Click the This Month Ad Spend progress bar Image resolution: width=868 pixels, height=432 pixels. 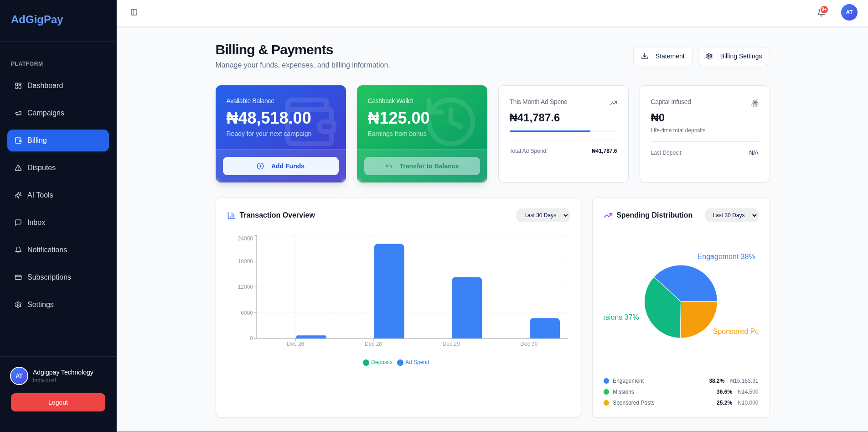point(563,131)
